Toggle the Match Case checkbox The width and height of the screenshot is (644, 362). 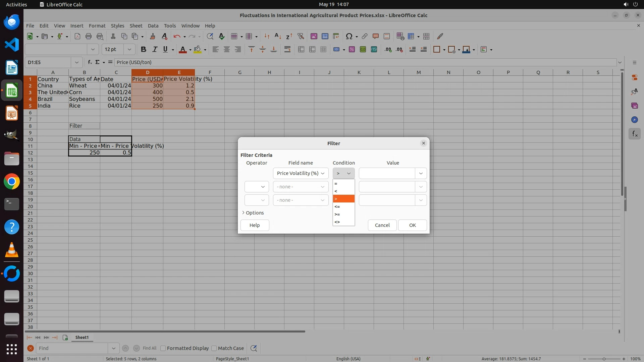click(x=214, y=348)
